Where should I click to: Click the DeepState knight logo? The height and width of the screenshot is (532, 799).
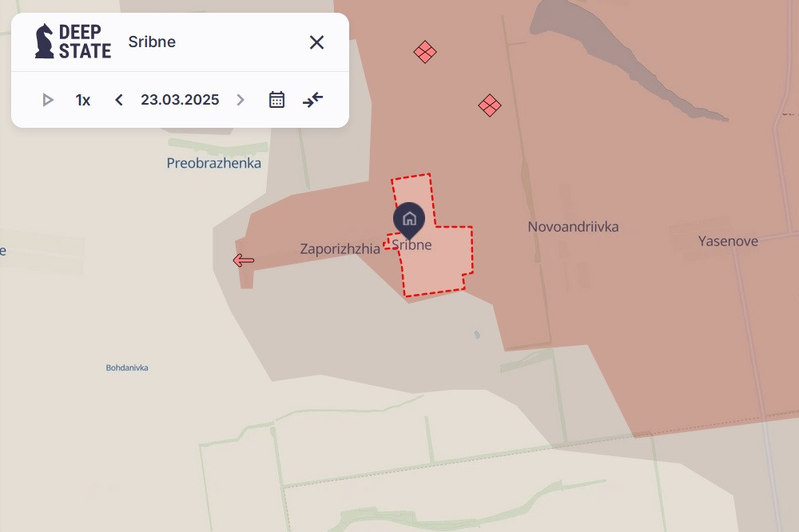(45, 42)
